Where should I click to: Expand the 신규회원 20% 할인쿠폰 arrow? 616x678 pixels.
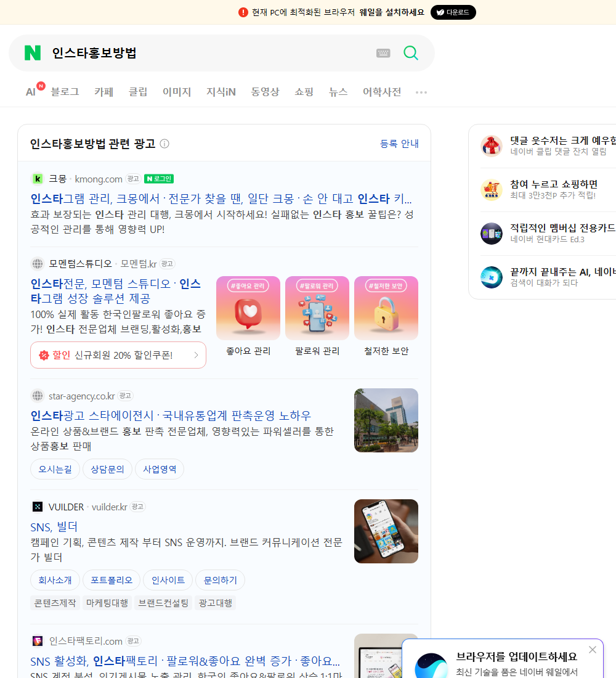(x=196, y=355)
